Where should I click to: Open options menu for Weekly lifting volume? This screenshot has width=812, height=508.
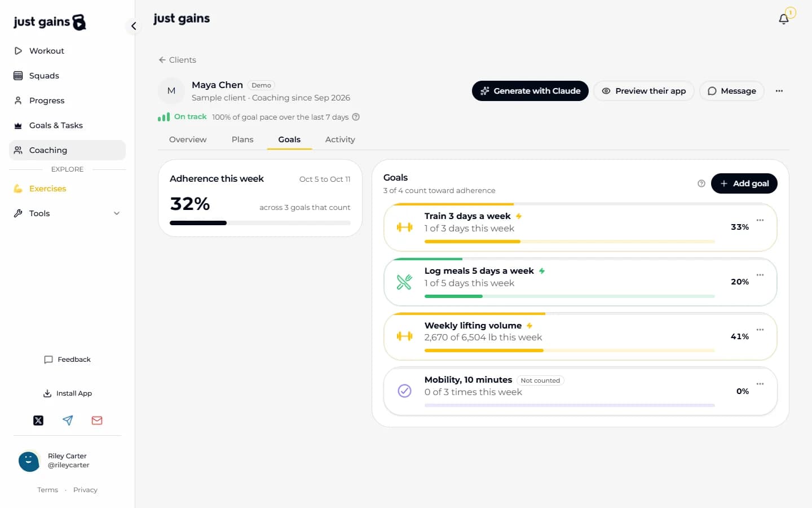click(x=760, y=330)
